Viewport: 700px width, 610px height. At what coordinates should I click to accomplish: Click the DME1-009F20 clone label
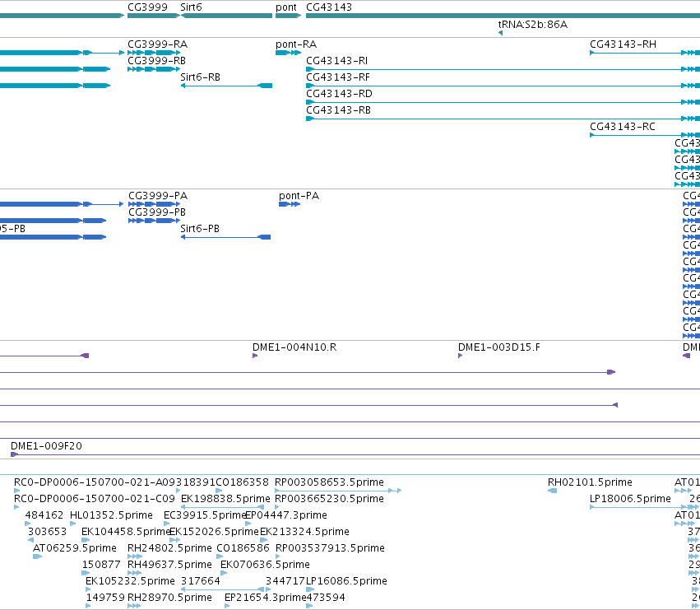coord(46,446)
